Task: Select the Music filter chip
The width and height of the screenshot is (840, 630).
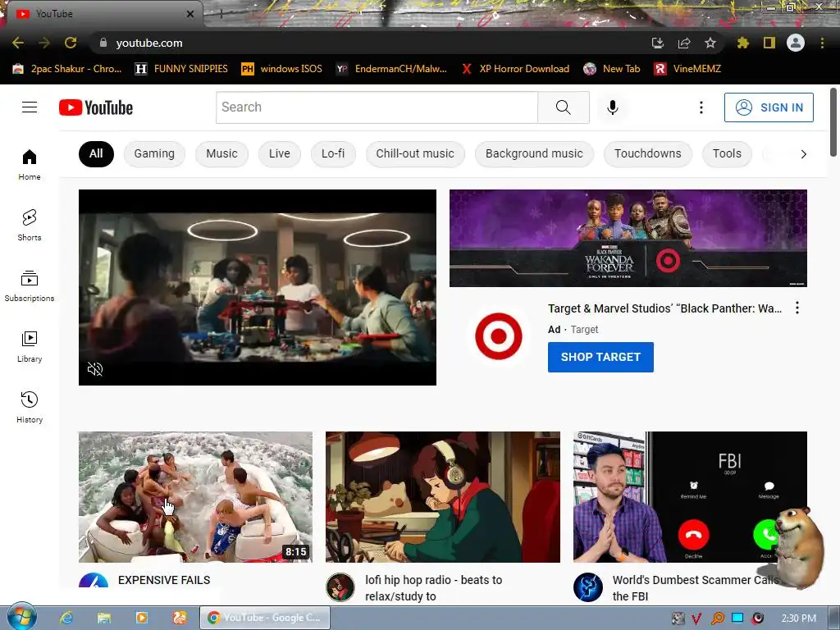Action: pos(221,153)
